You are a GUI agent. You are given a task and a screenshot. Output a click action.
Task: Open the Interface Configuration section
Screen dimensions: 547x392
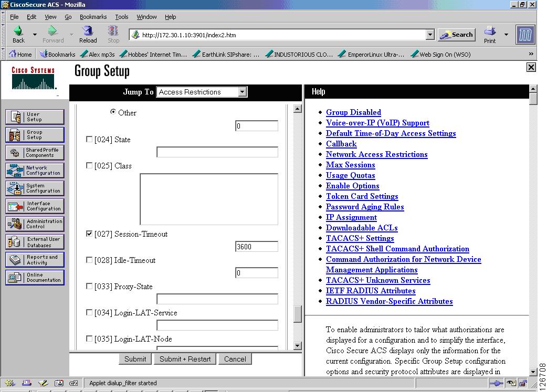click(x=35, y=206)
